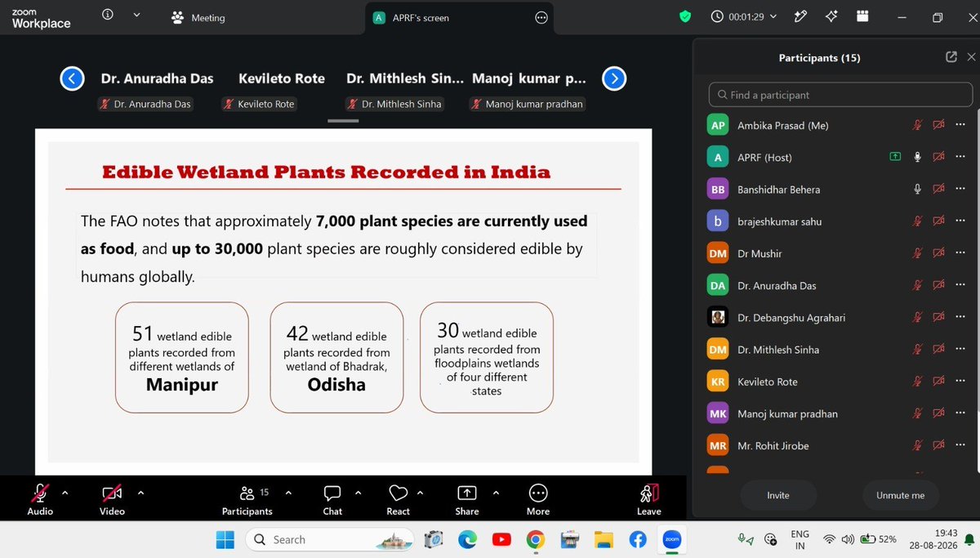Click Dr. Debangshu Agrahari profile avatar
Screen dimensions: 980x558
[x=718, y=317]
